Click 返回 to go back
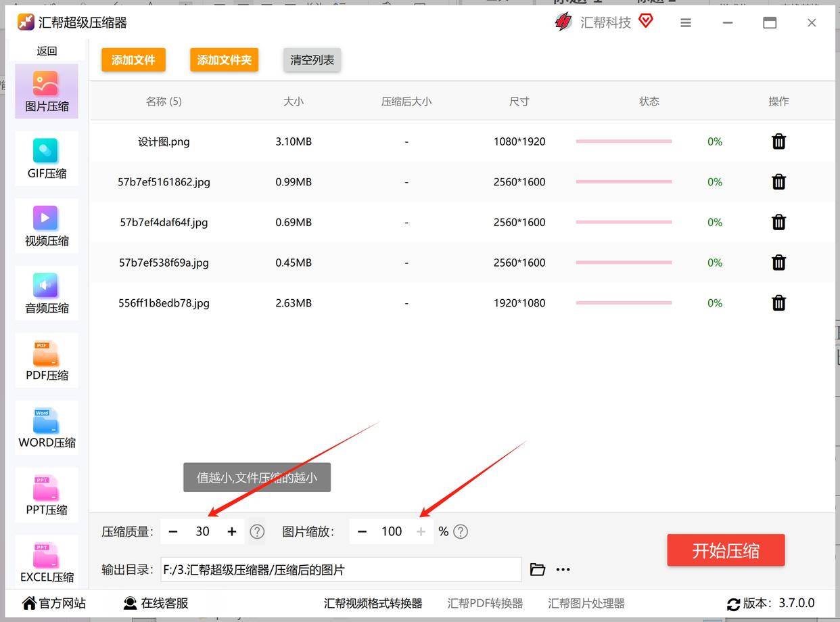 coord(47,51)
